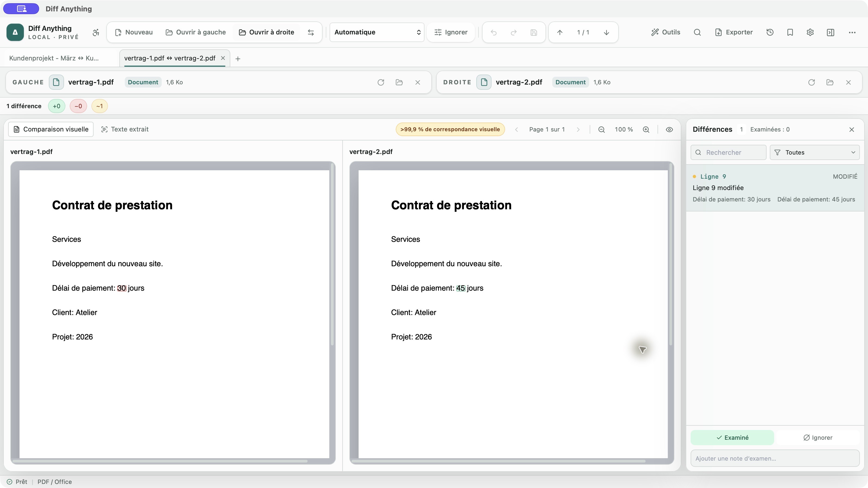The image size is (868, 488).
Task: Select Comparaison visuelle view
Action: [x=50, y=129]
